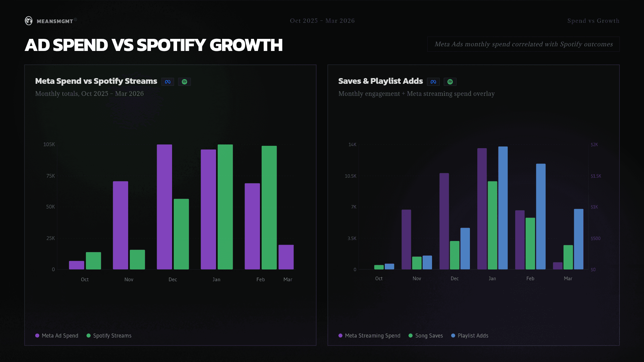
Task: Click the blue Dec Playlist Adds bar
Action: (x=465, y=249)
